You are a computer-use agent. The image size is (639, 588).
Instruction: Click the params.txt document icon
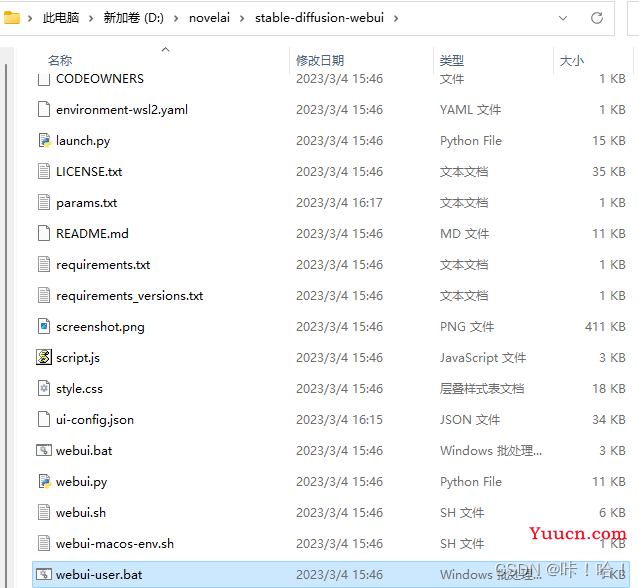(x=44, y=203)
